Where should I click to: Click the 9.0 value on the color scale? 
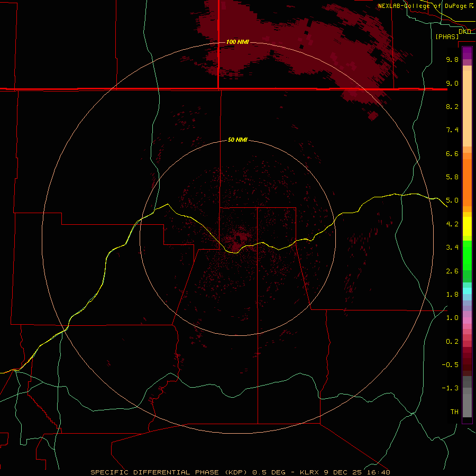[452, 83]
